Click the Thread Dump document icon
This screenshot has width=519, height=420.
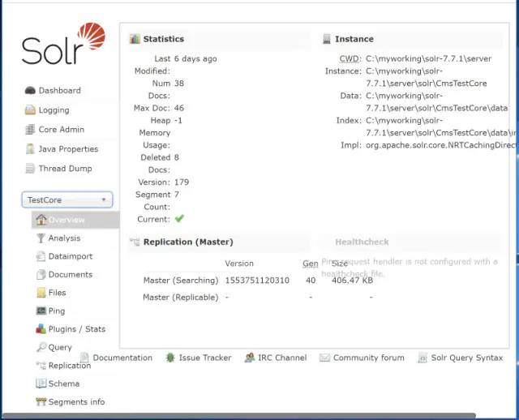point(30,169)
